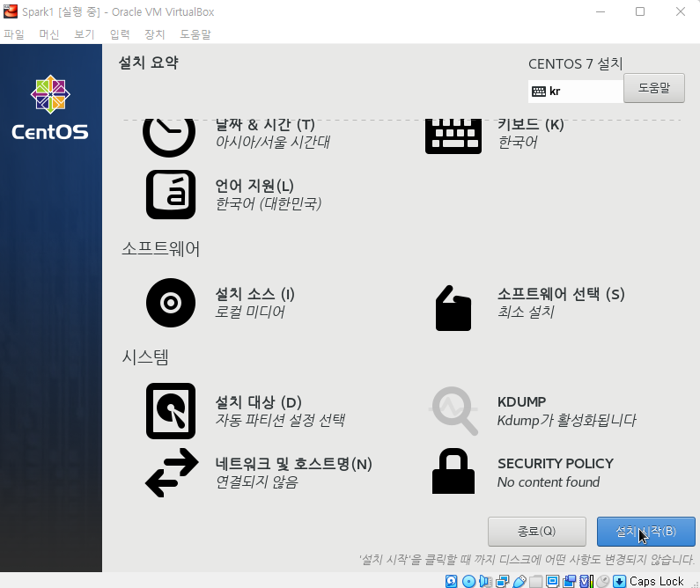Click the 최소 설치 status text
The image size is (700, 588).
pyautogui.click(x=526, y=312)
